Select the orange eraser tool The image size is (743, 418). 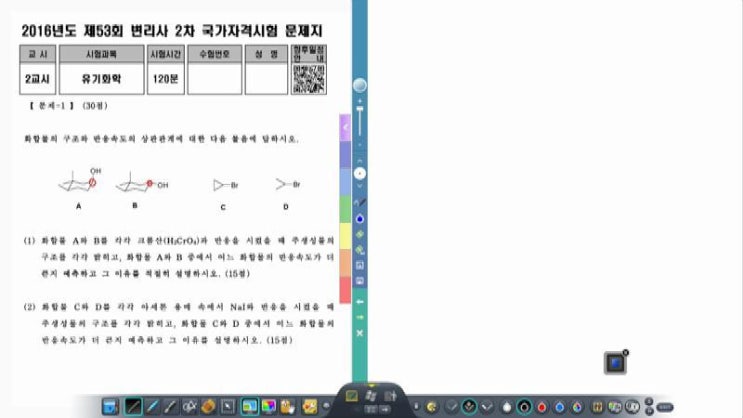pyautogui.click(x=208, y=407)
